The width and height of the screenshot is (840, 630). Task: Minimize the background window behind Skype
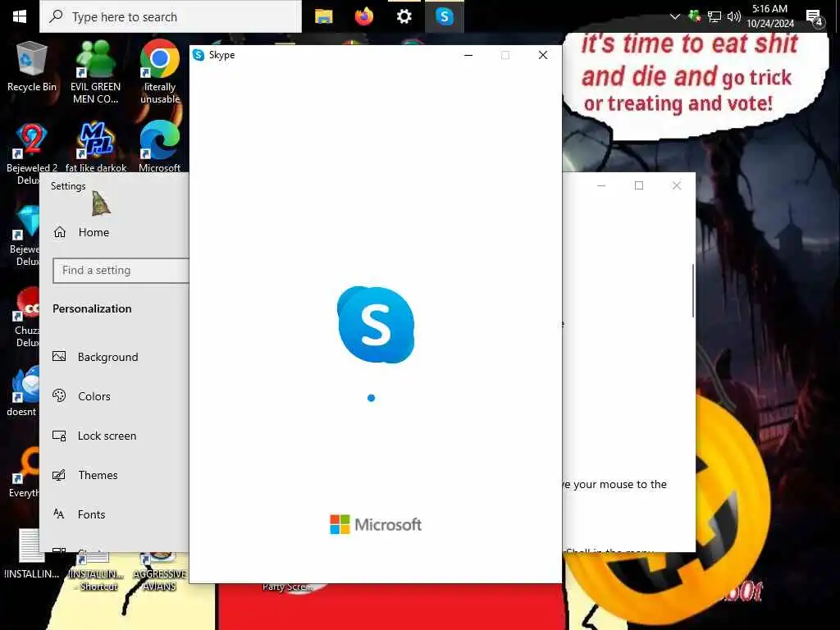[601, 185]
